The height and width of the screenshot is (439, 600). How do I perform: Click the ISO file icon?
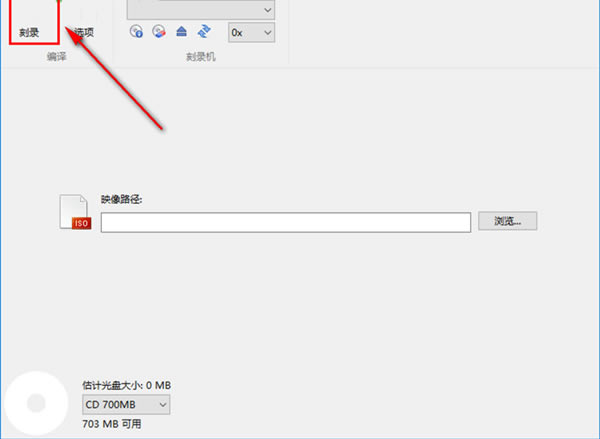click(x=76, y=212)
